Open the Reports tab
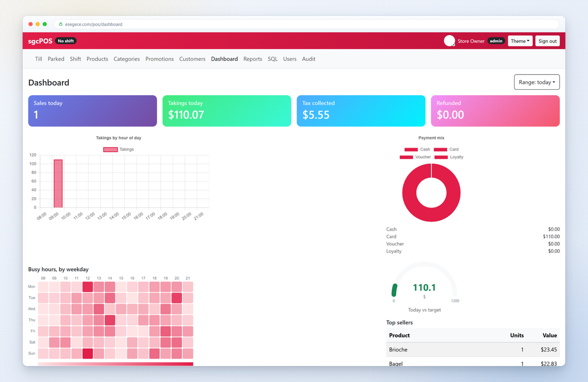 253,59
